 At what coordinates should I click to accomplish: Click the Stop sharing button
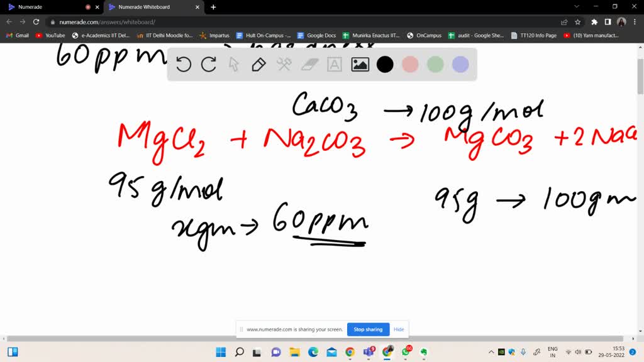(x=368, y=329)
